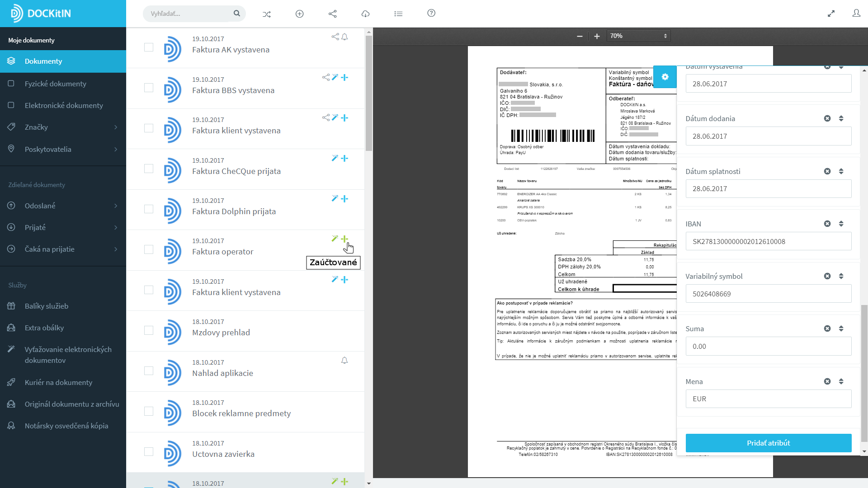This screenshot has height=488, width=868.
Task: Go to Balíky služieb menu item
Action: point(47,306)
